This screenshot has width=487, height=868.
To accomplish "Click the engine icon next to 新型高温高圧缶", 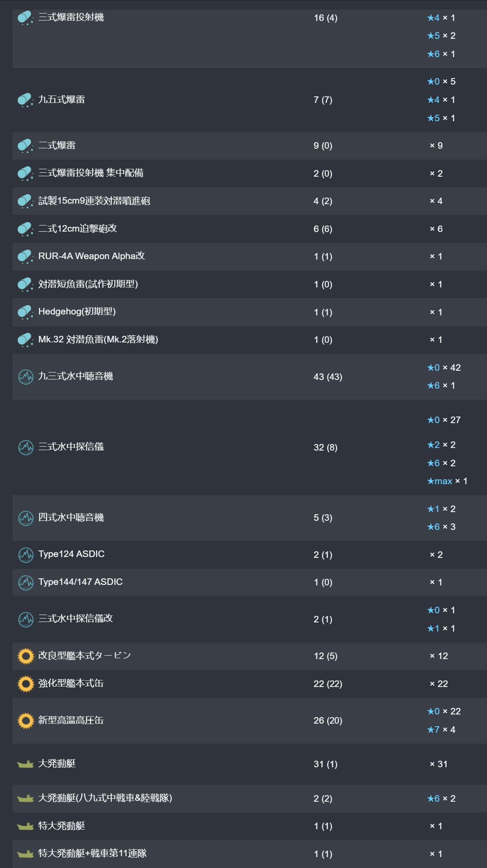I will click(x=25, y=721).
